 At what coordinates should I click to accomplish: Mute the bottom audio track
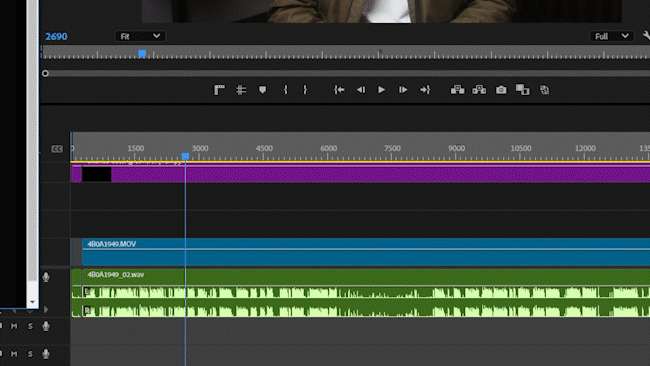pyautogui.click(x=14, y=354)
